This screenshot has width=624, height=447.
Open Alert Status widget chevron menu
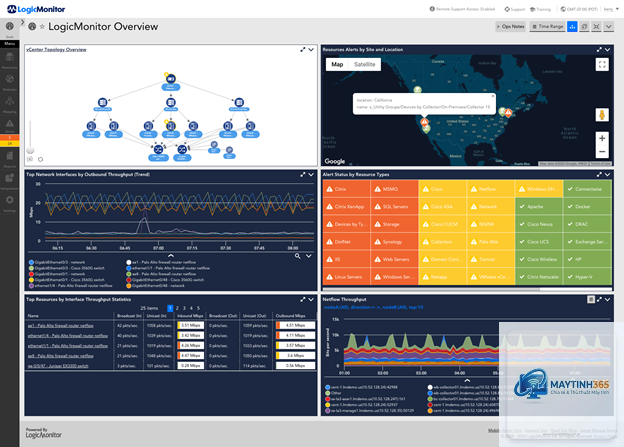coord(608,175)
